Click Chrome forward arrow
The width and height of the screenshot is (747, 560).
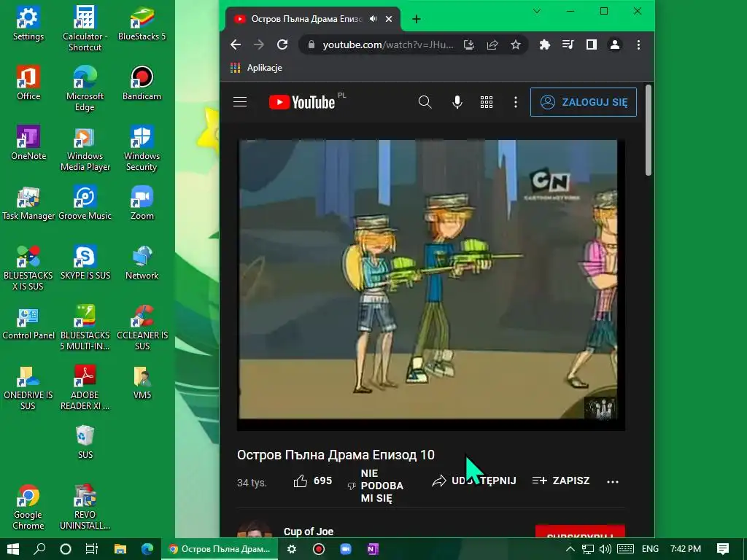pos(259,44)
